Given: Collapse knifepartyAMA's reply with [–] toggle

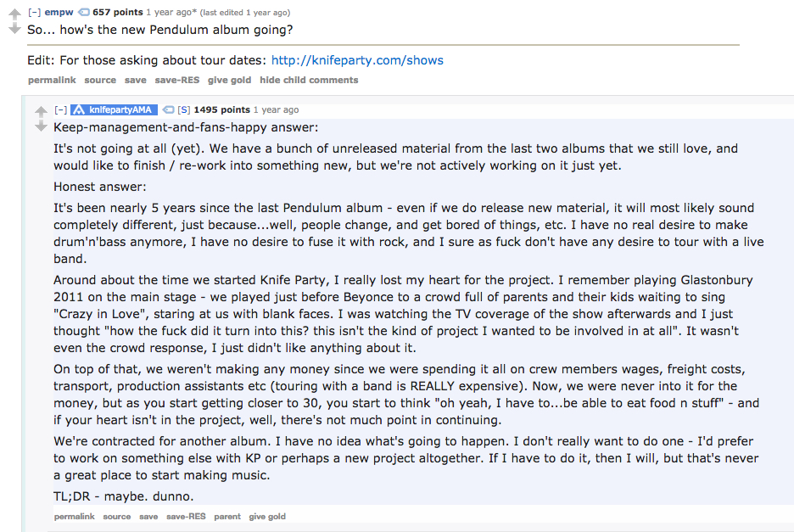Looking at the screenshot, I should pyautogui.click(x=60, y=110).
